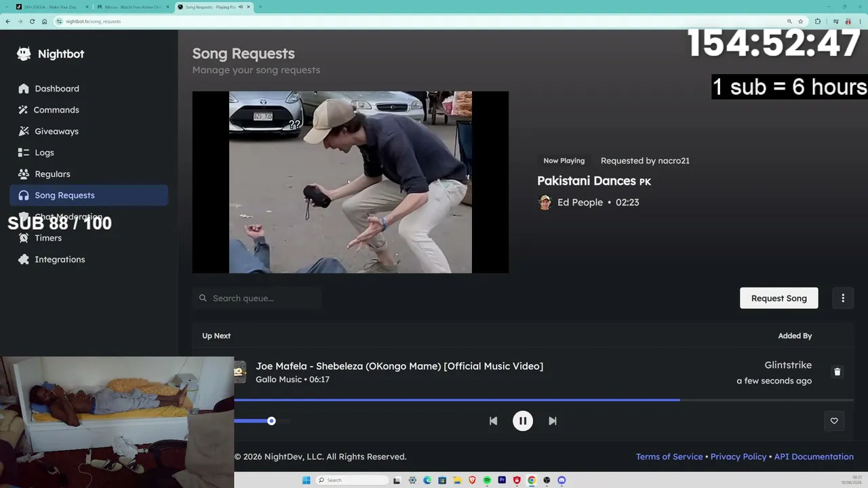Open the Windows Start menu
The height and width of the screenshot is (488, 868).
[307, 480]
